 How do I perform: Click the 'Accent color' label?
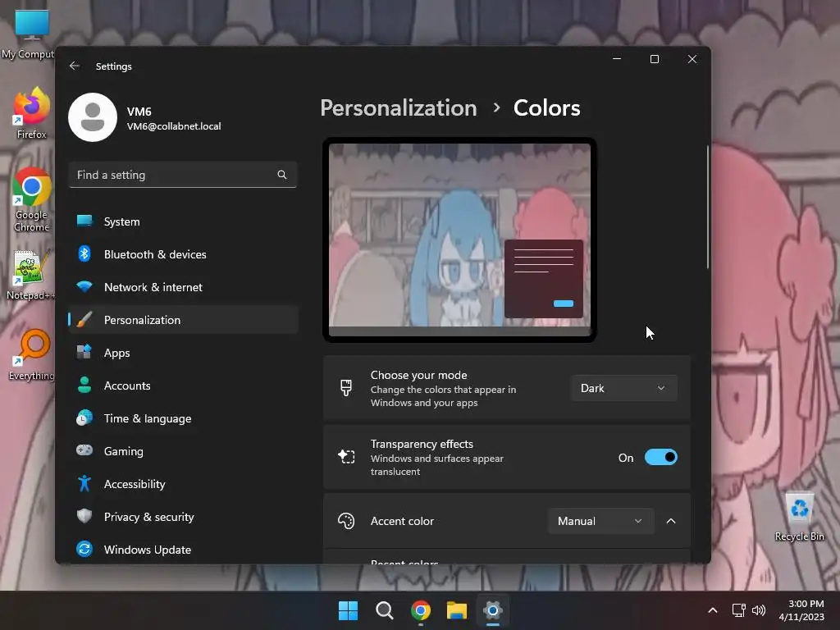402,521
